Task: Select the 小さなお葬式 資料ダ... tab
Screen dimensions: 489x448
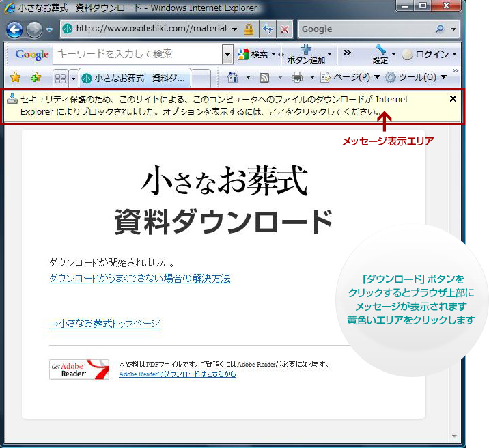Action: coord(135,78)
